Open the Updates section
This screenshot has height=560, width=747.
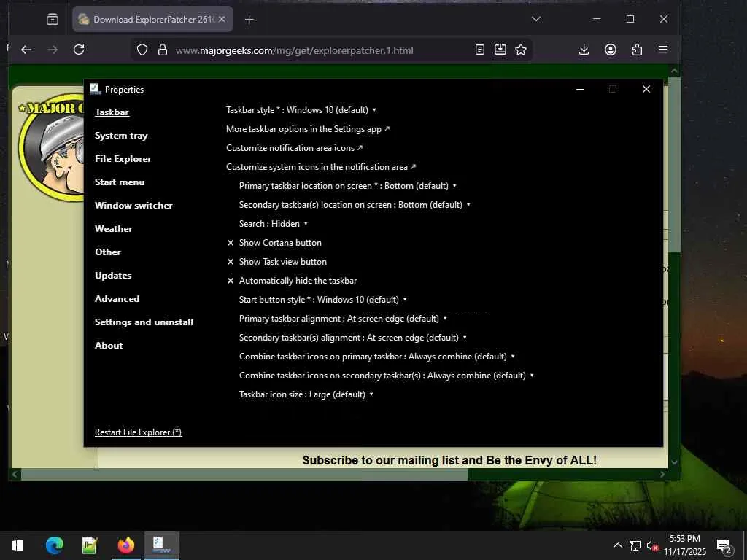(113, 276)
